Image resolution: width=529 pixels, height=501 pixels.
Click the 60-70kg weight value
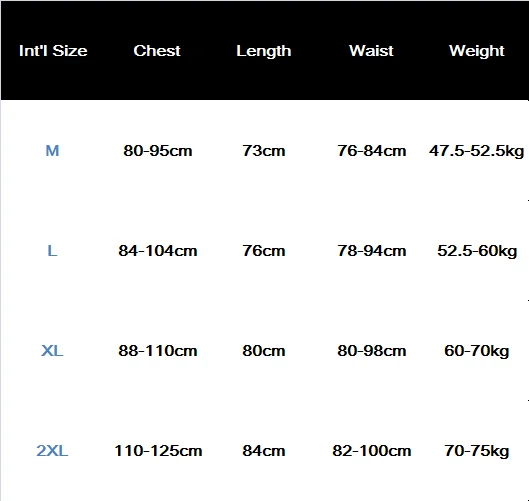point(476,352)
